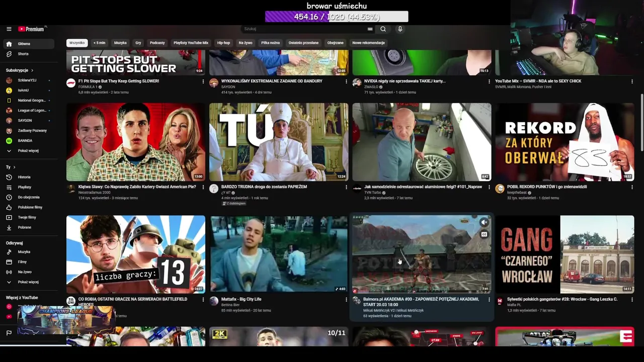This screenshot has width=644, height=362.
Task: Unmute the Balmora.pl preview video
Action: (484, 222)
